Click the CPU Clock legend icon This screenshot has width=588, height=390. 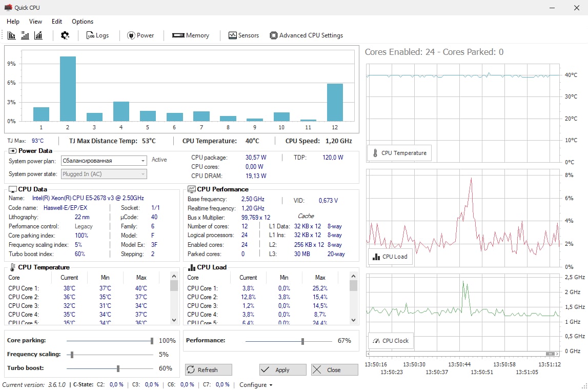pyautogui.click(x=376, y=341)
